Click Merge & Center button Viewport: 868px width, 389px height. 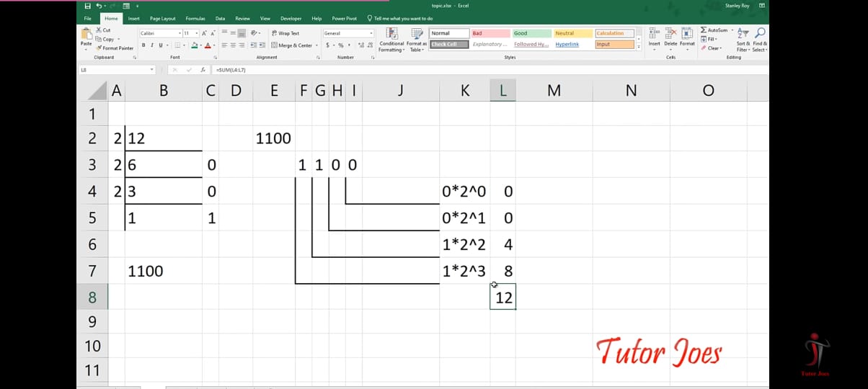point(292,45)
